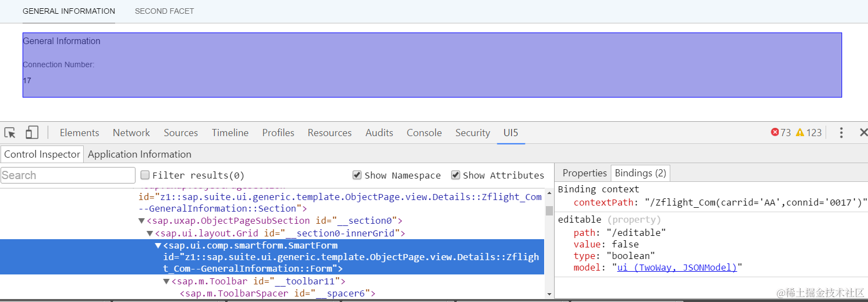Switch to the Timeline tab
868x302 pixels.
pos(230,133)
